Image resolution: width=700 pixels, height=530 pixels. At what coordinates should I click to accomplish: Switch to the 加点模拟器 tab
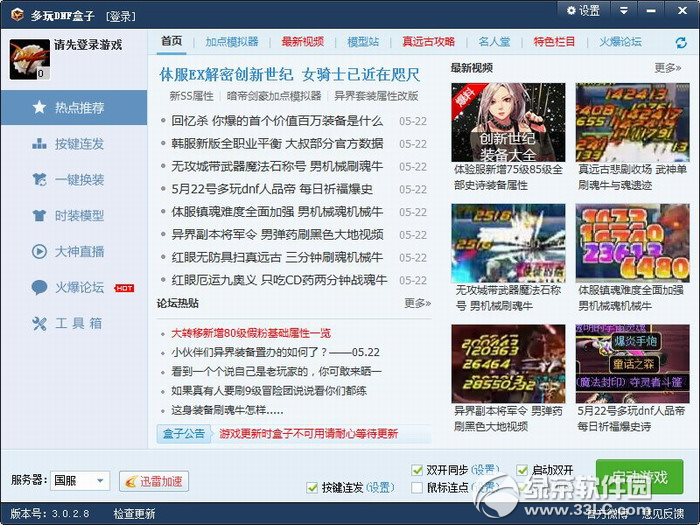[232, 42]
